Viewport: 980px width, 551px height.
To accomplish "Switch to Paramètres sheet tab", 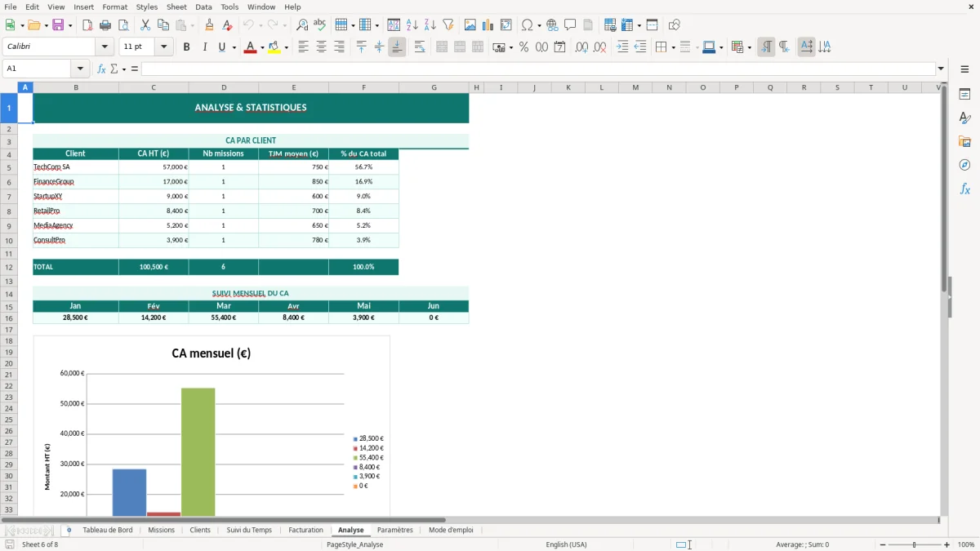I will 394,530.
